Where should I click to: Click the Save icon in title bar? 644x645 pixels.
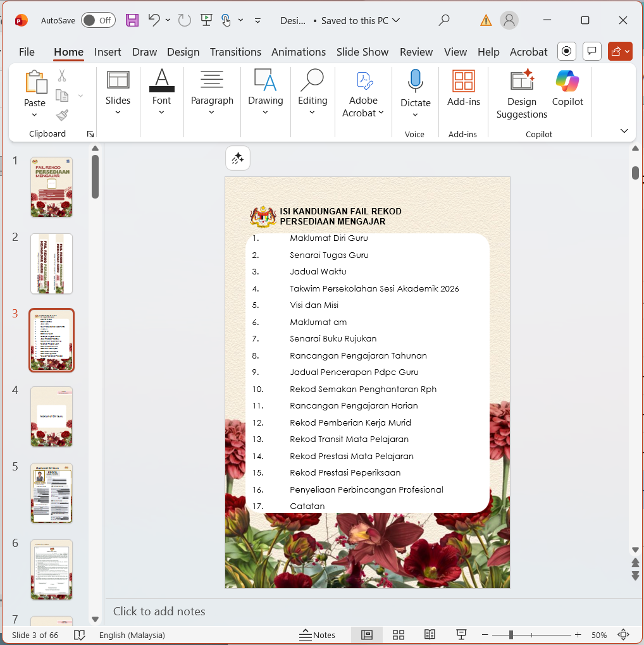(132, 20)
